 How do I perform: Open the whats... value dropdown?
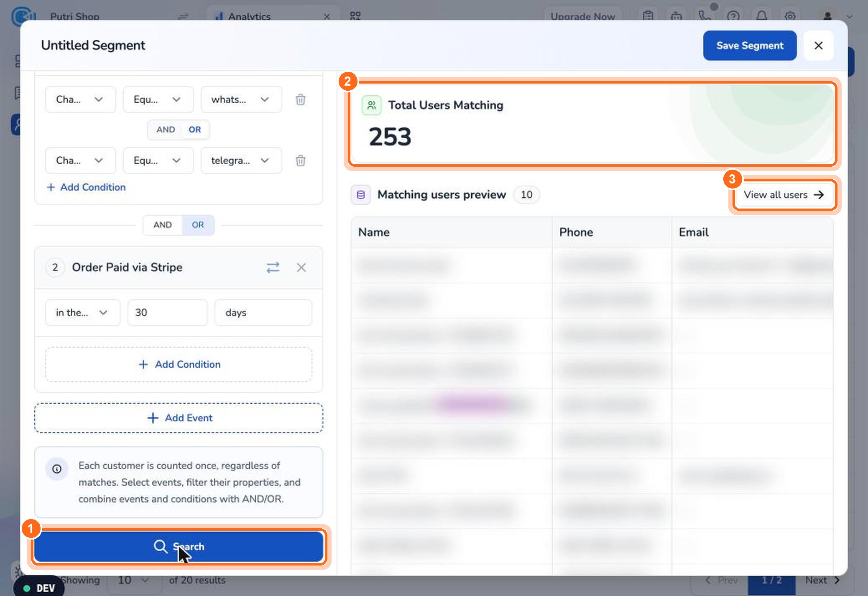click(241, 99)
